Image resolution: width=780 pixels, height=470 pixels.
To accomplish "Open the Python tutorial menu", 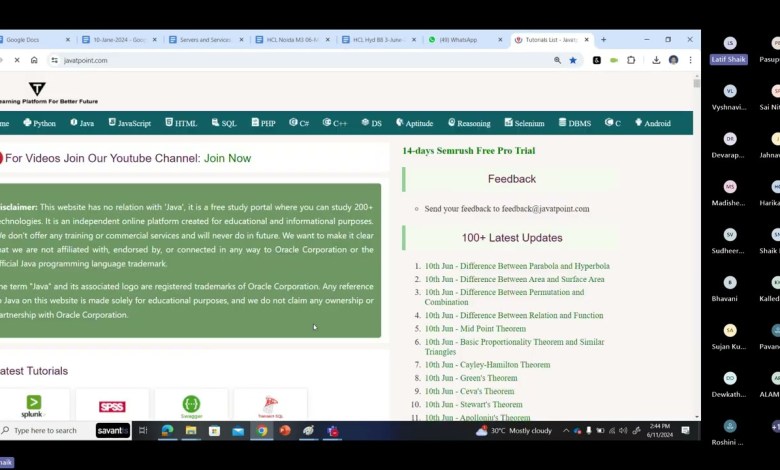I will tap(39, 123).
